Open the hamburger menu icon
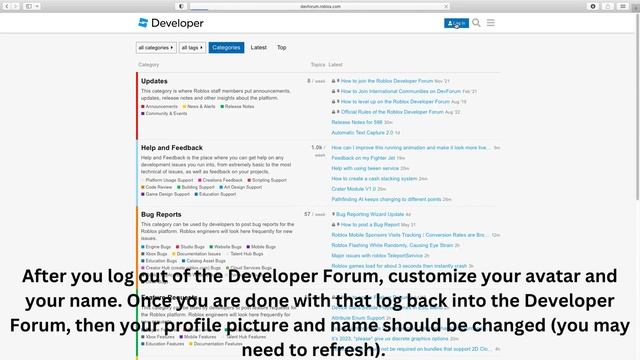The width and height of the screenshot is (640, 360). (491, 23)
